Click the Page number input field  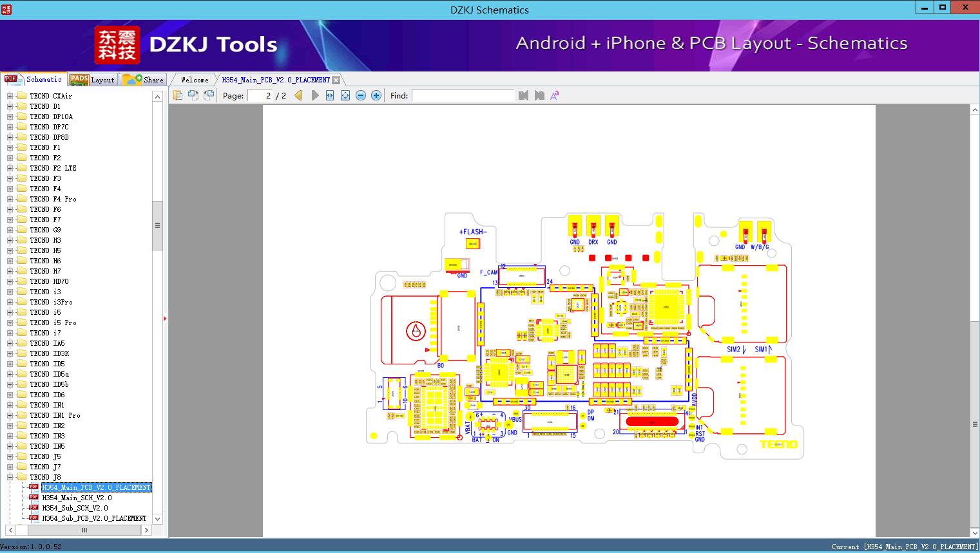pos(261,95)
